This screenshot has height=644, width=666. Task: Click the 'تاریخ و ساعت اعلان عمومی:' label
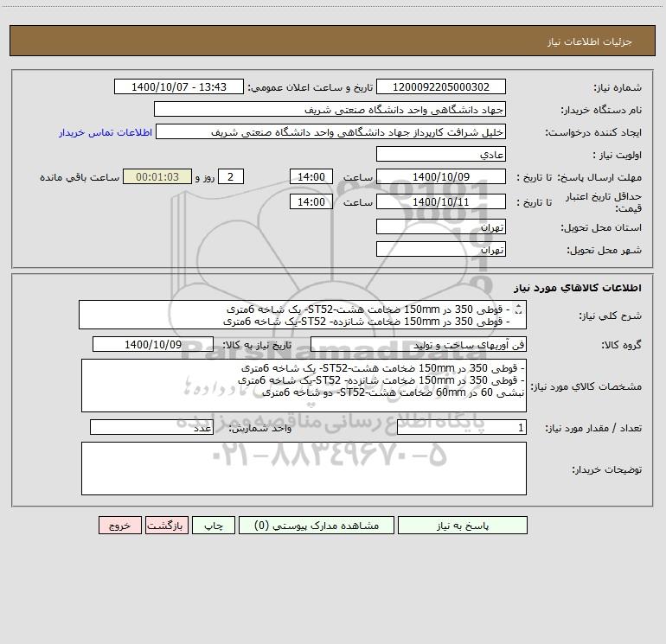[311, 87]
